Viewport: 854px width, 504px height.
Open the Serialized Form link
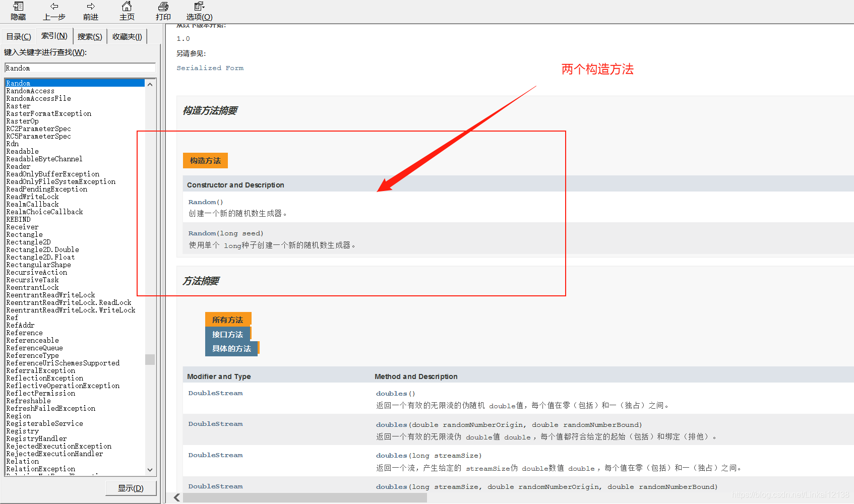pyautogui.click(x=210, y=68)
